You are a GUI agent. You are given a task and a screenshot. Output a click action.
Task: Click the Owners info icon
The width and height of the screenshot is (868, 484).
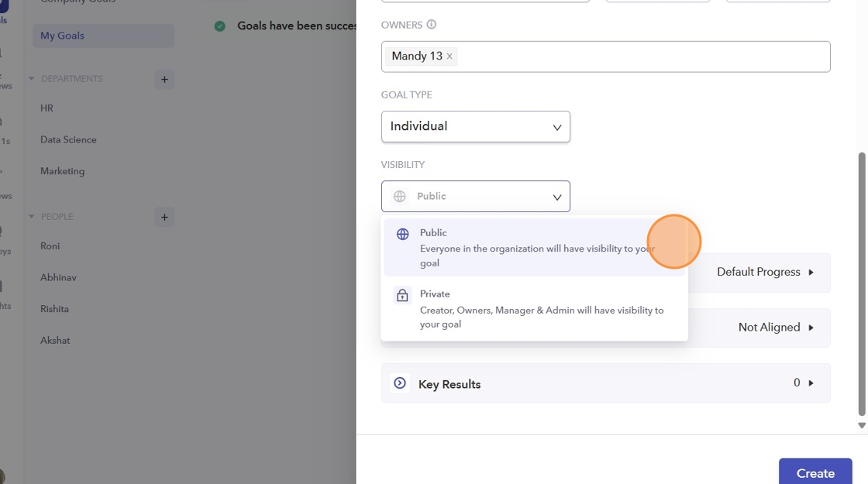(x=432, y=25)
